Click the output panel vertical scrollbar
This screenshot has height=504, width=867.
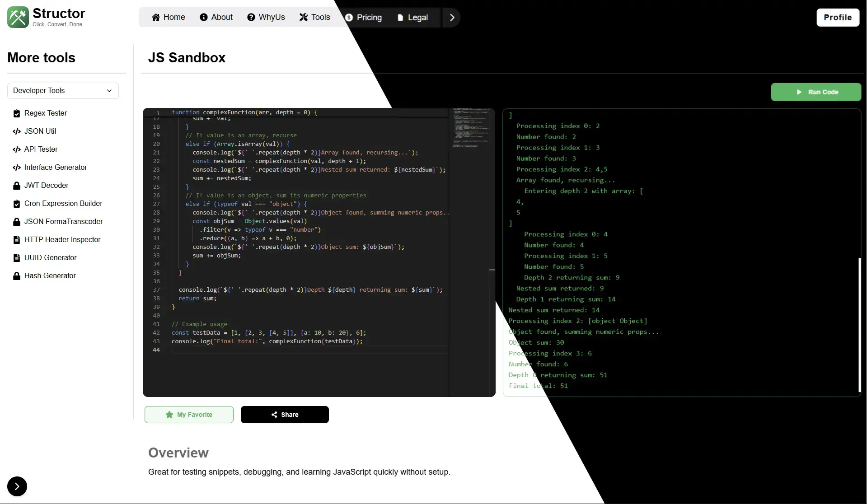[x=859, y=324]
